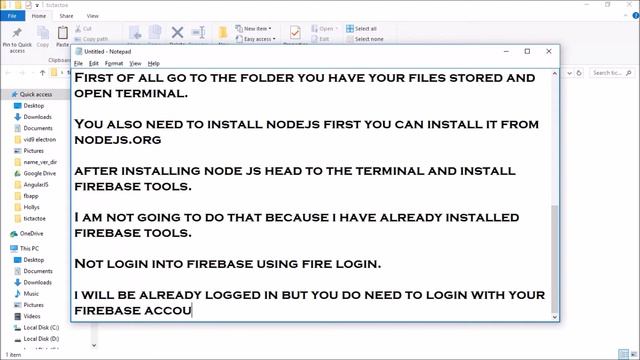Open the vid9 electron folder

coord(40,140)
